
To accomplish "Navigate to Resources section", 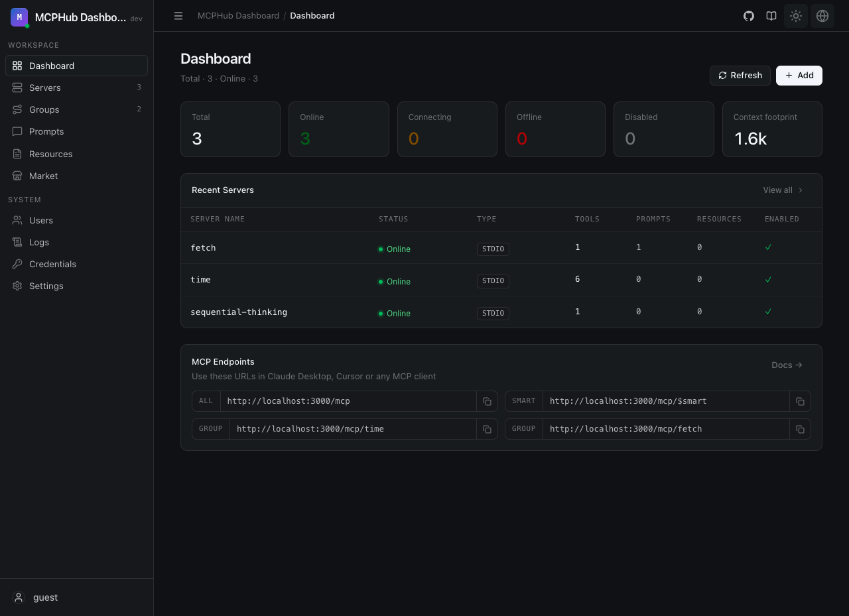I will coord(76,154).
